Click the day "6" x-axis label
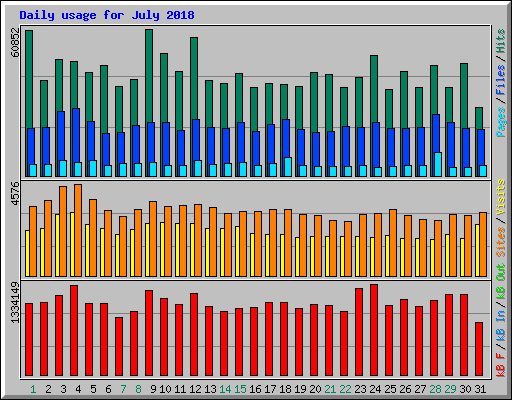 (108, 389)
